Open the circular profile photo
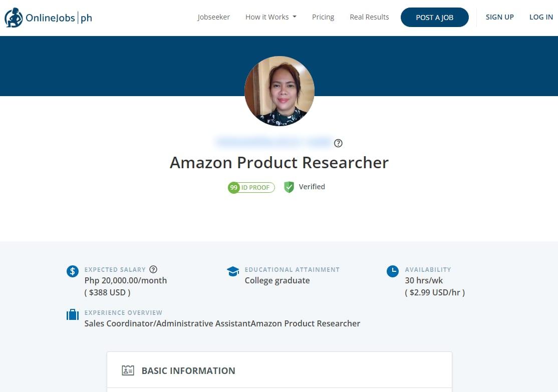 [279, 91]
